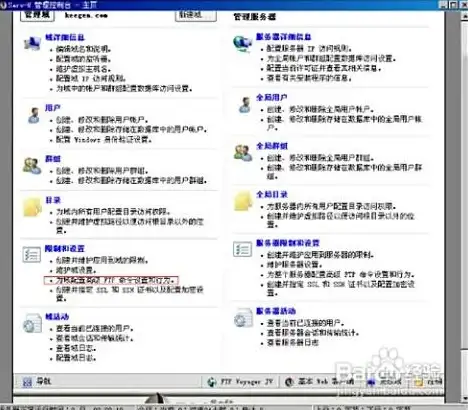Click the 新建域 button
468x410 pixels.
pyautogui.click(x=196, y=15)
